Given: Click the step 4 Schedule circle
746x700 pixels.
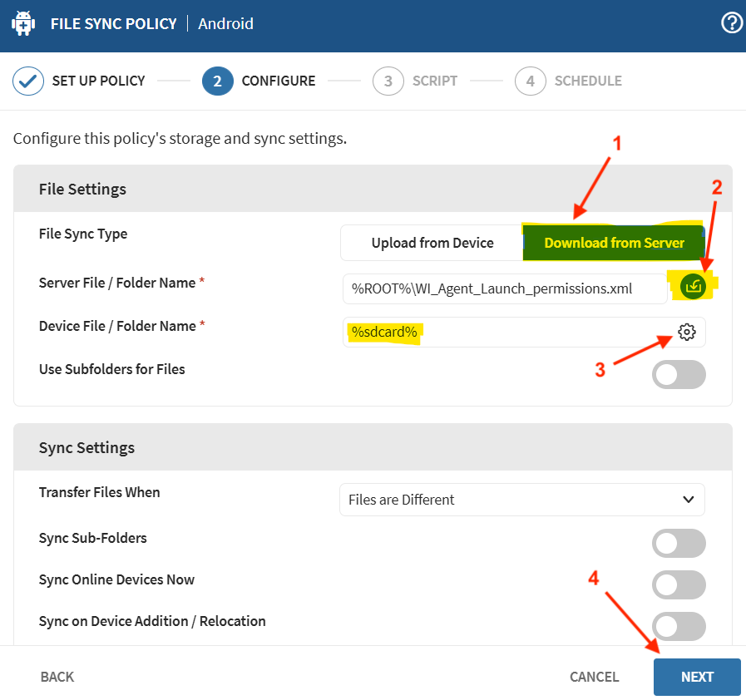Looking at the screenshot, I should pos(530,81).
